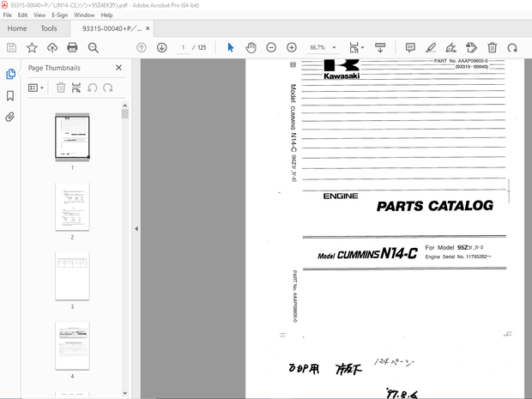Open the stamp tool
The image size is (532, 399).
[471, 47]
